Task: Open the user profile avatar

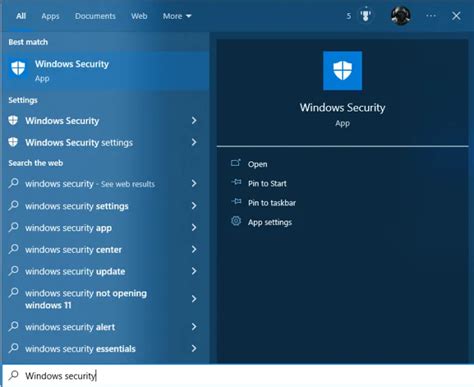Action: (x=401, y=16)
